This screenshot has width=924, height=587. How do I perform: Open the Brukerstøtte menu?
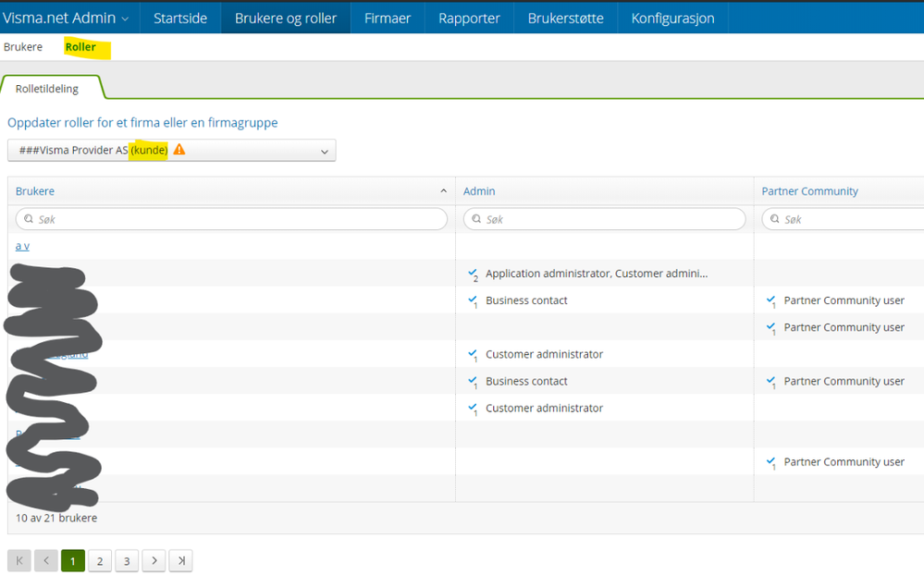coord(566,18)
